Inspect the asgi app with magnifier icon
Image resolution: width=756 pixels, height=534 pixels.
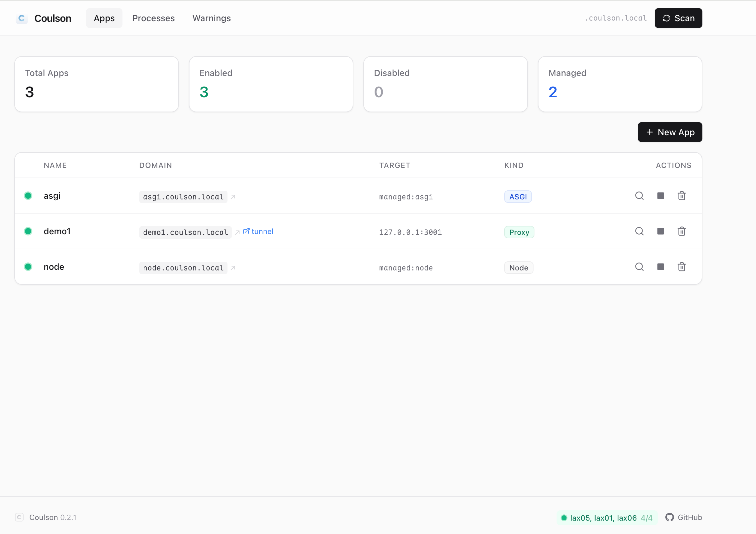pos(639,196)
